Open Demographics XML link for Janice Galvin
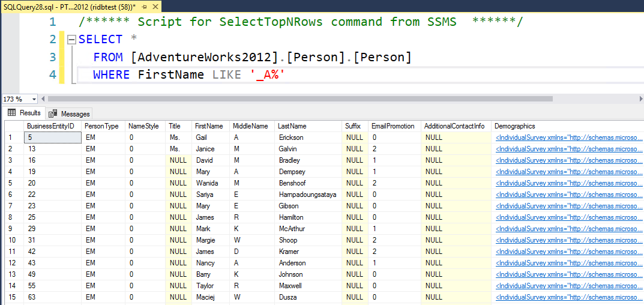Screen dimensions: 644x305 tap(569, 149)
